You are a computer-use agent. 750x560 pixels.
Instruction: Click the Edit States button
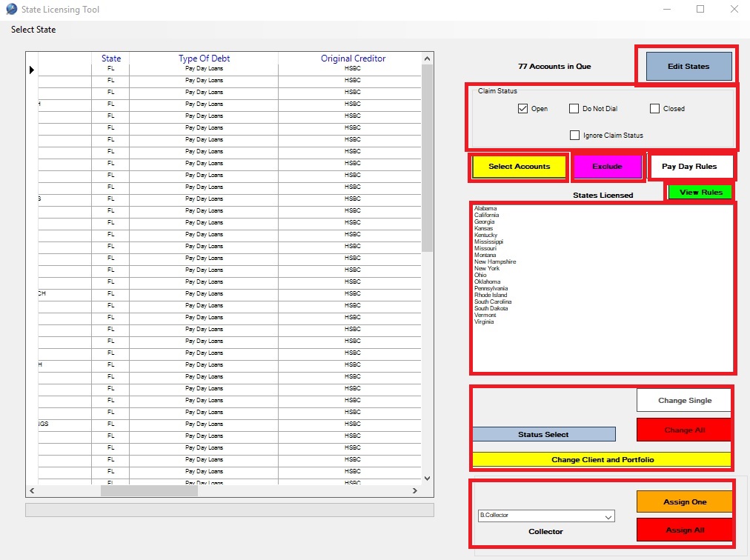click(x=686, y=66)
